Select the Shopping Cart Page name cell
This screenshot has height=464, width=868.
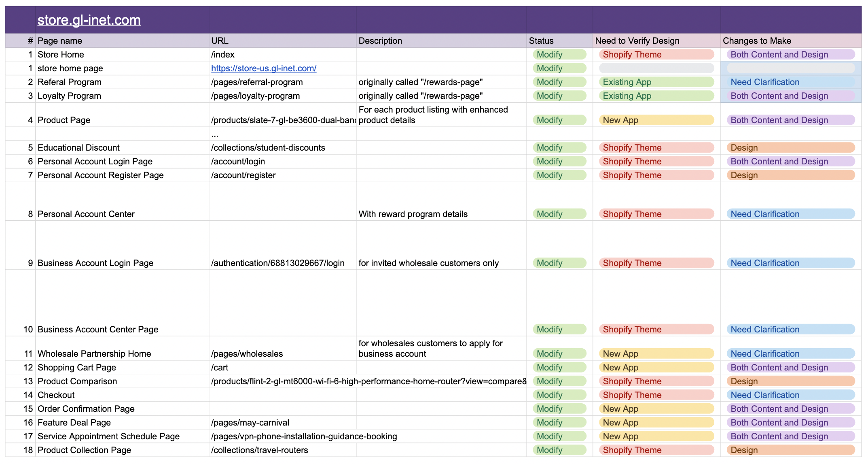click(x=122, y=368)
